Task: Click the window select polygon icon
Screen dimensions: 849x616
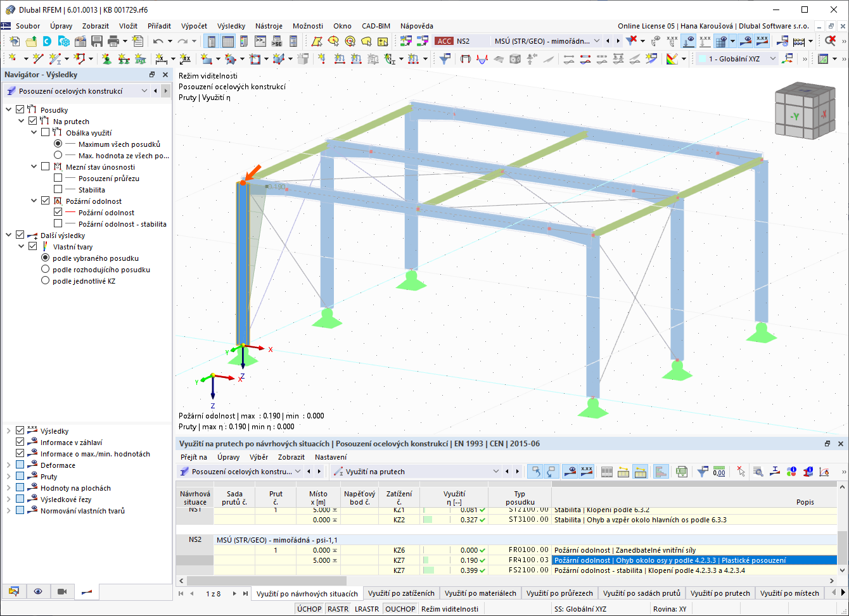Action: [316, 41]
